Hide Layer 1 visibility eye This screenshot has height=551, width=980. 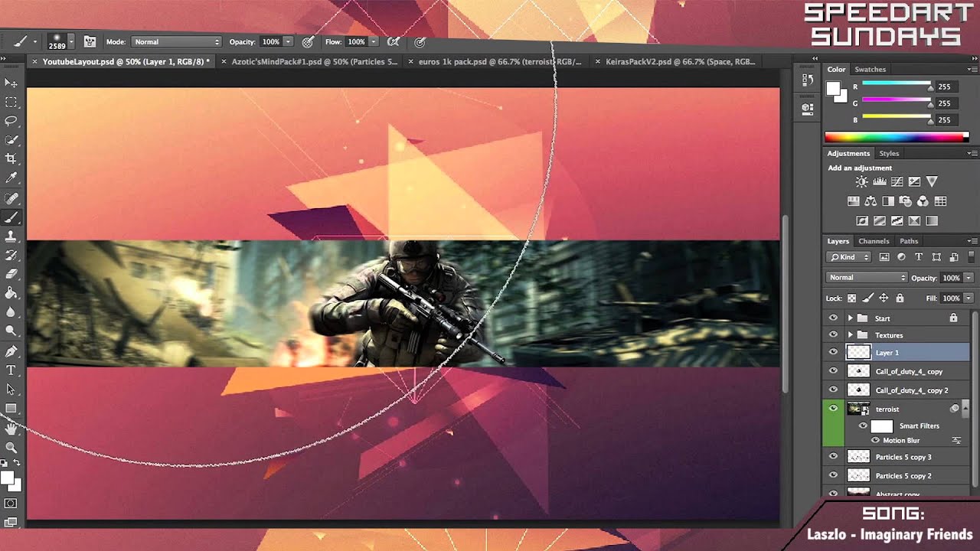click(833, 352)
